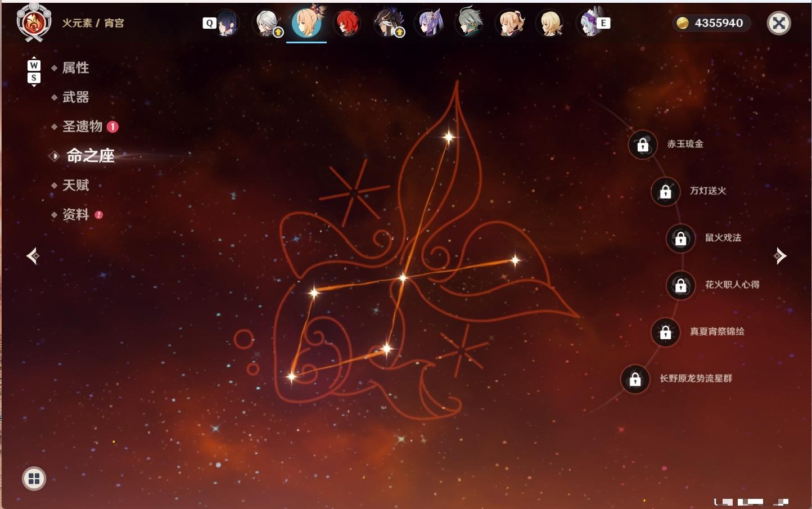Switch to the 天赋 tab
Viewport: 812px width, 509px height.
pos(75,185)
